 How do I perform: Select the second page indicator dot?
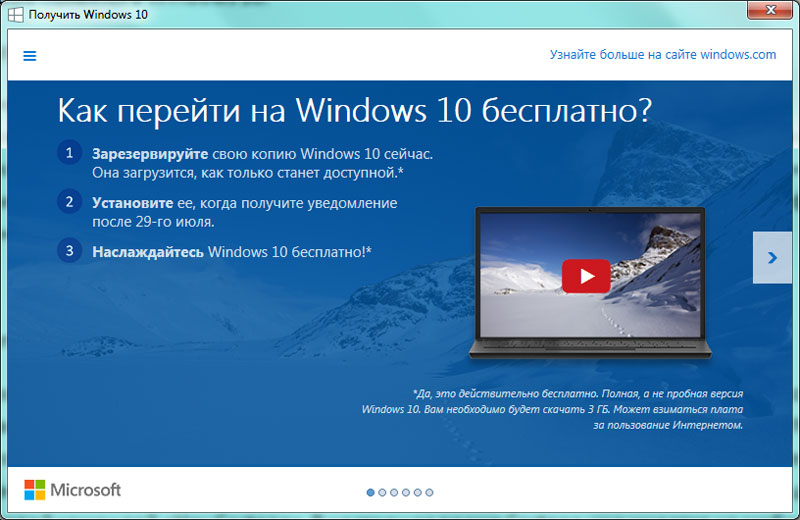tap(382, 492)
